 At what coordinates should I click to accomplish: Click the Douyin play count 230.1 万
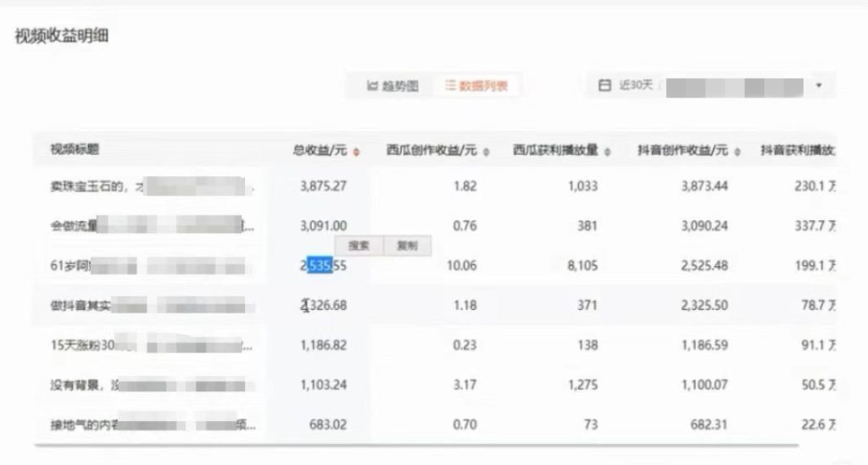tap(815, 186)
